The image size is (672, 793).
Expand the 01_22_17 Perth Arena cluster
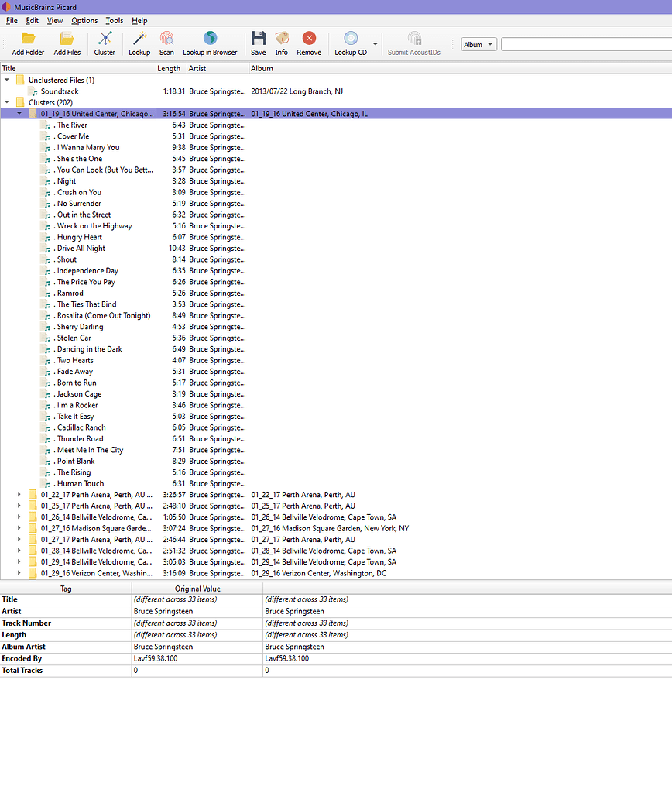18,494
